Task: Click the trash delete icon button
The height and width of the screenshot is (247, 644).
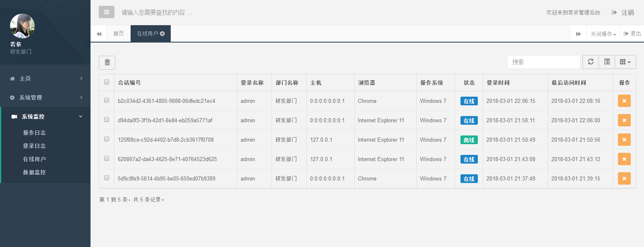Action: [107, 62]
